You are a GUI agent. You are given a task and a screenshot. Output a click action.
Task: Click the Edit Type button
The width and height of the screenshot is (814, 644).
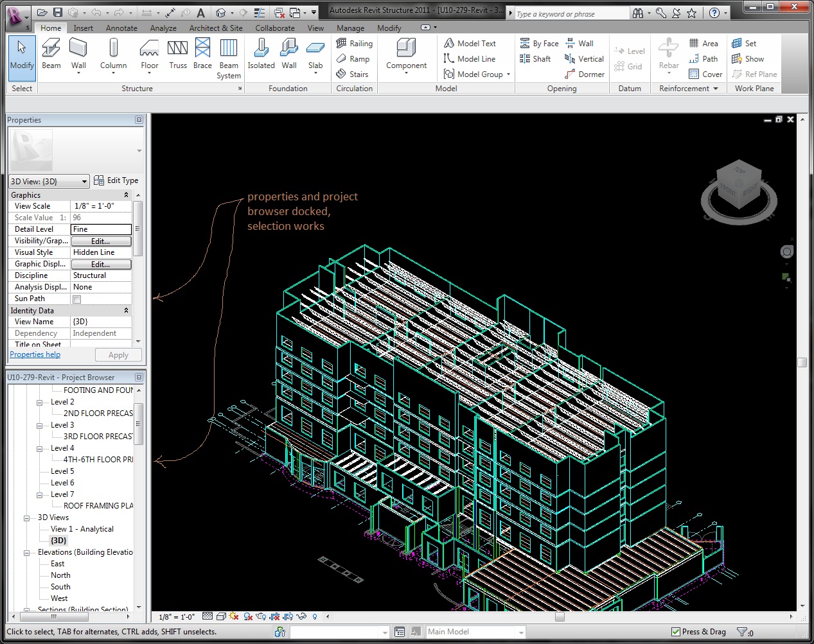[x=116, y=180]
